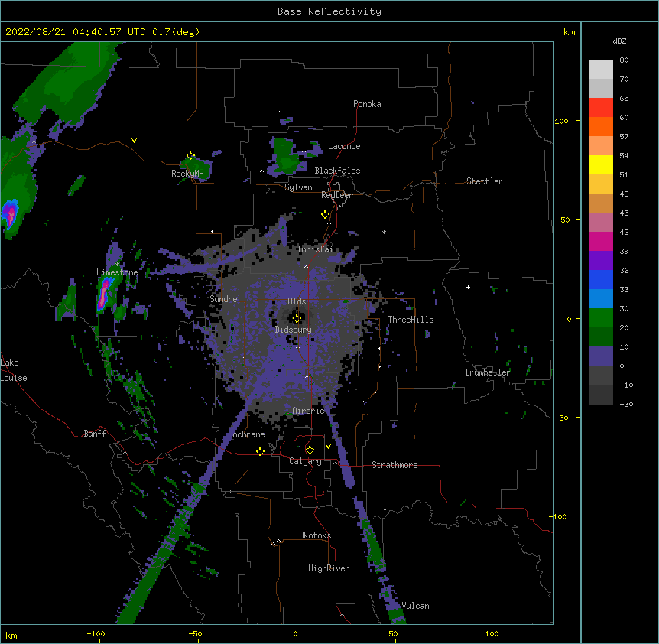Click the Sylvan town label

coord(298,187)
